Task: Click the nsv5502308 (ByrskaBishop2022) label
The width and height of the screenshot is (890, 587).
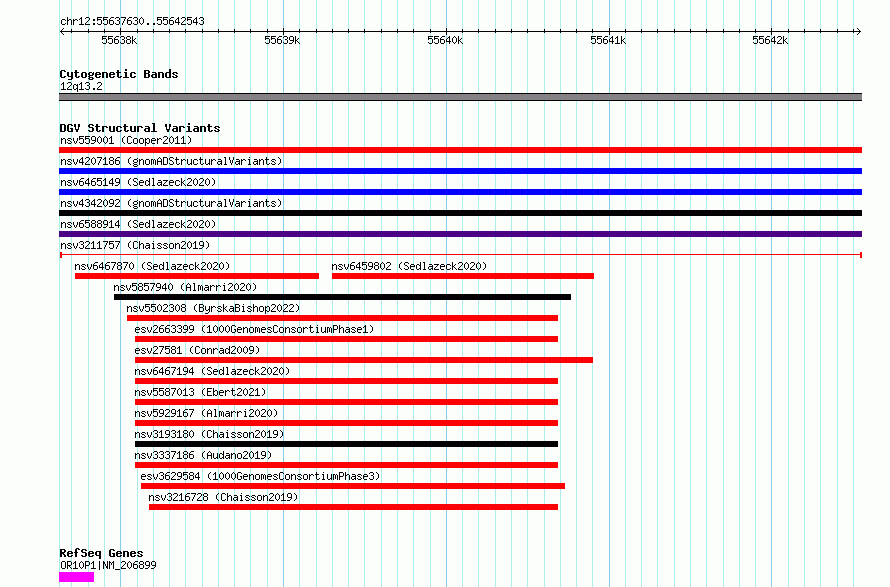Action: pos(213,308)
